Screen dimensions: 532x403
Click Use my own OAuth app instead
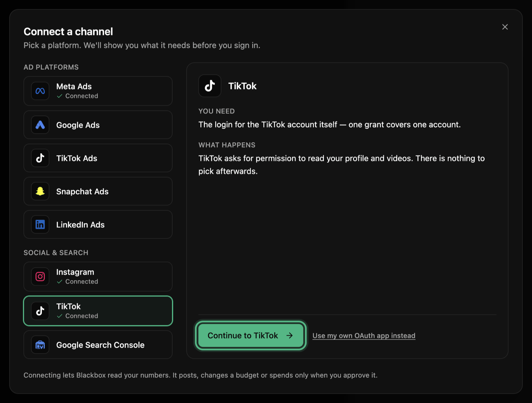364,336
